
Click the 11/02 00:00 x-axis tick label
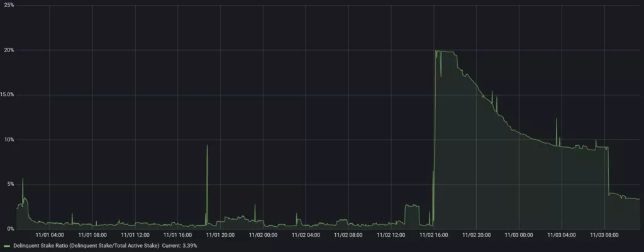[262, 235]
